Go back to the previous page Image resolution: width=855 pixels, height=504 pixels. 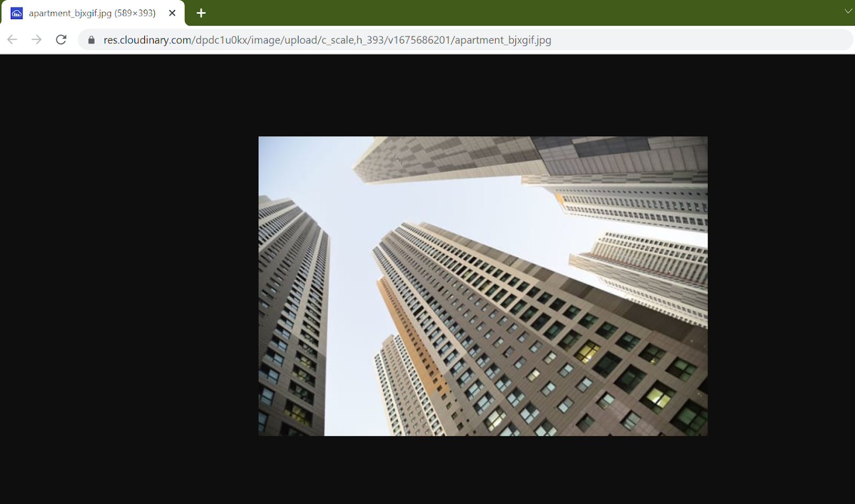(x=12, y=40)
